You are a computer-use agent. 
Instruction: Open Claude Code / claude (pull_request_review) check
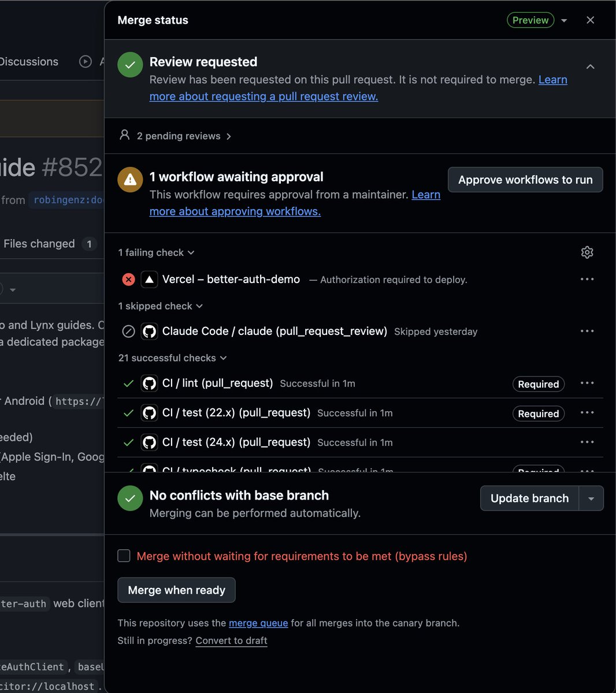274,331
